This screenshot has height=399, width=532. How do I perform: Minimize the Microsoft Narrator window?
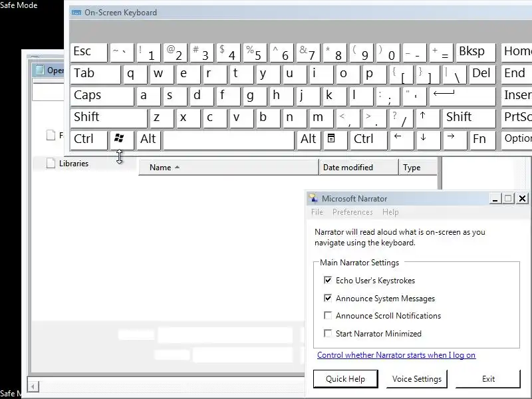[495, 198]
